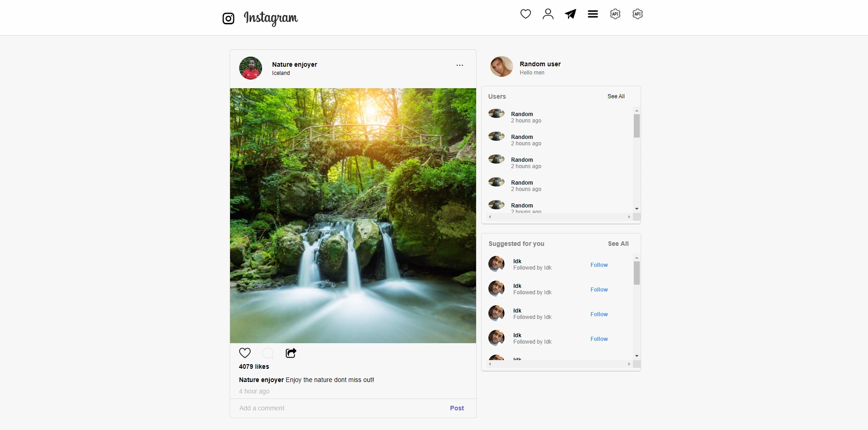Open the waterfall post image
Viewport: 868px width, 430px height.
[x=353, y=215]
